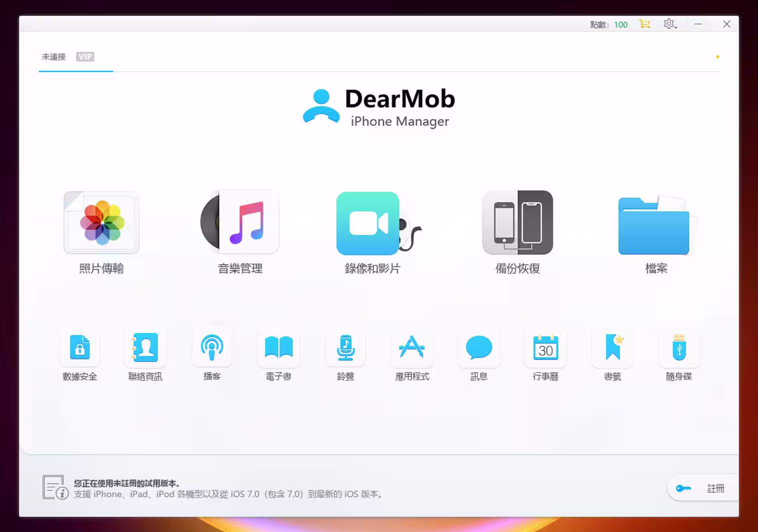Viewport: 758px width, 532px height.
Task: Click the points value 100
Action: coord(620,24)
